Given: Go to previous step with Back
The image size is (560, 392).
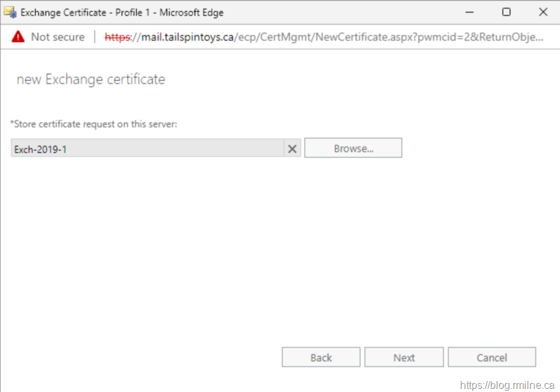Looking at the screenshot, I should click(321, 357).
